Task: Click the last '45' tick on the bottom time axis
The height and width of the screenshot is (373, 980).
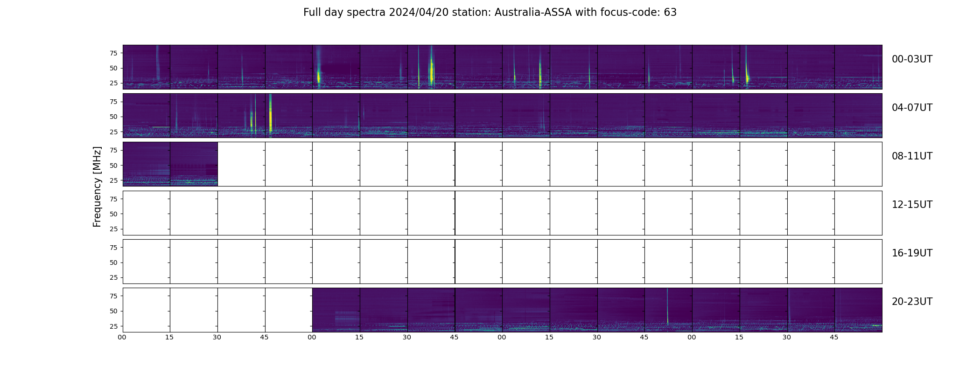Action: 834,337
